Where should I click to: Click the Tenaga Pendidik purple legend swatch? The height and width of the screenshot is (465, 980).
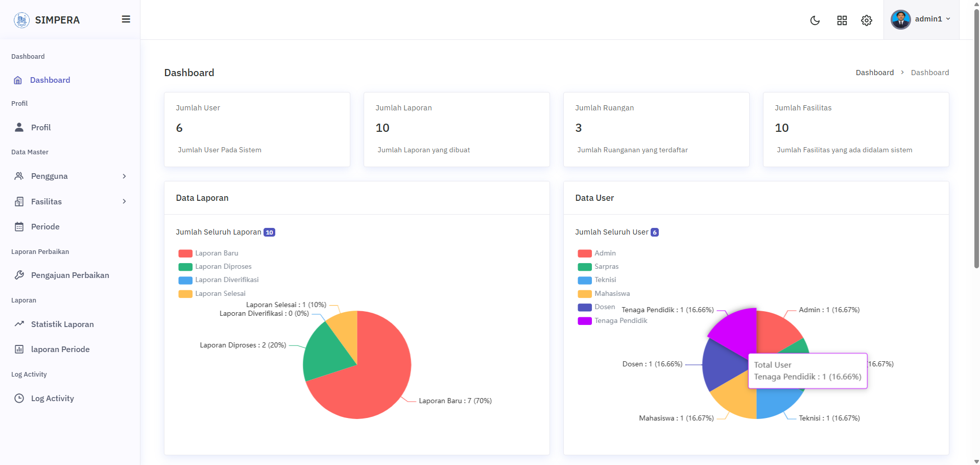[585, 321]
